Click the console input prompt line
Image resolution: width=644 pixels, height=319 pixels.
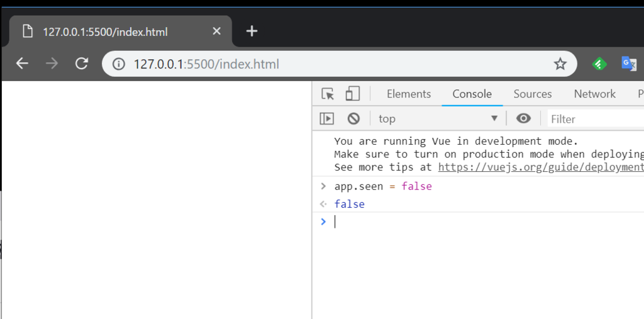(x=489, y=222)
